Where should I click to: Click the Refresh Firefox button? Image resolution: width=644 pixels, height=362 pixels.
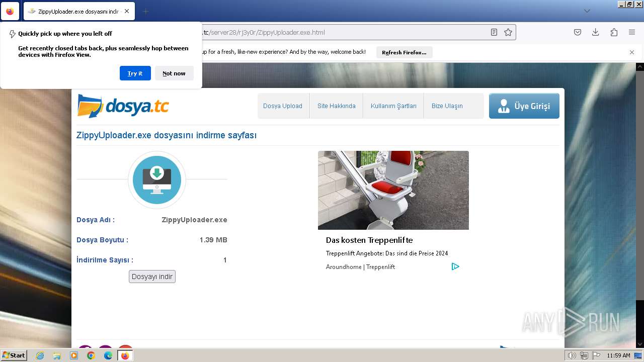click(x=404, y=52)
